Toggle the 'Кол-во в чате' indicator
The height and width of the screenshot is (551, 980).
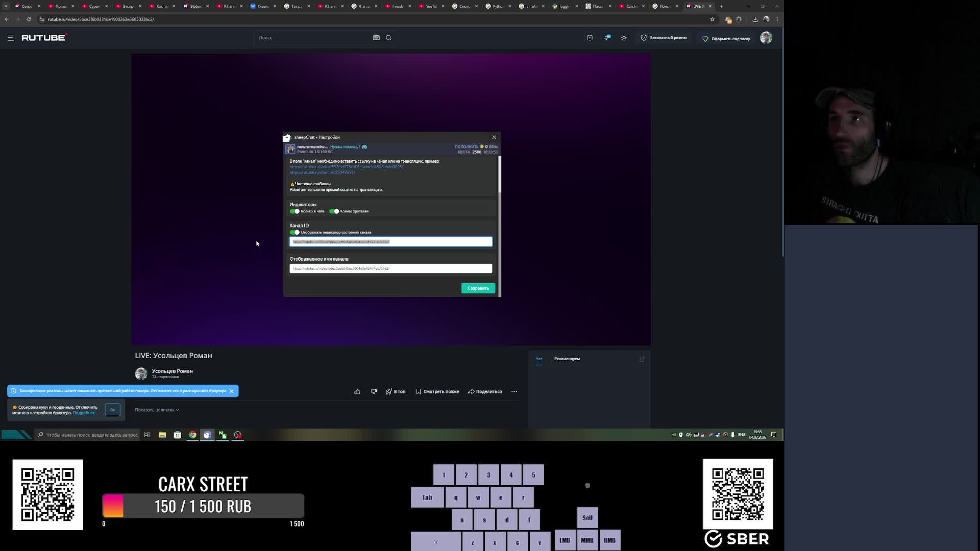(x=295, y=211)
